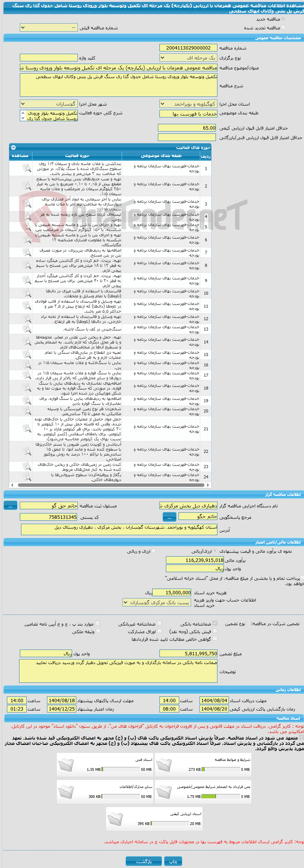Open the متن قرارداد folder icon
304x868 pixels.
[x=164, y=793]
